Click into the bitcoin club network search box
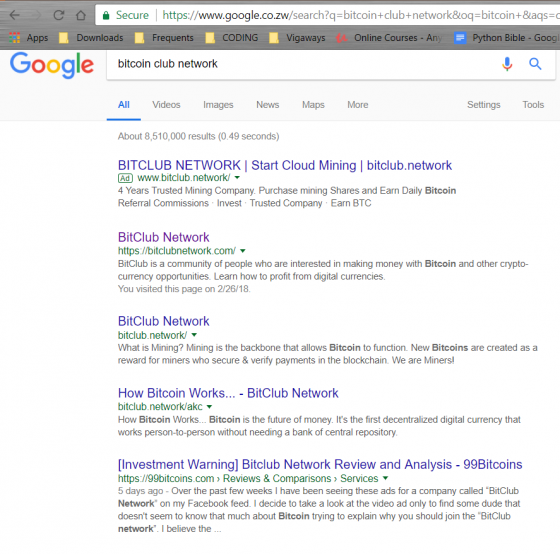This screenshot has height=554, width=560. (x=304, y=64)
